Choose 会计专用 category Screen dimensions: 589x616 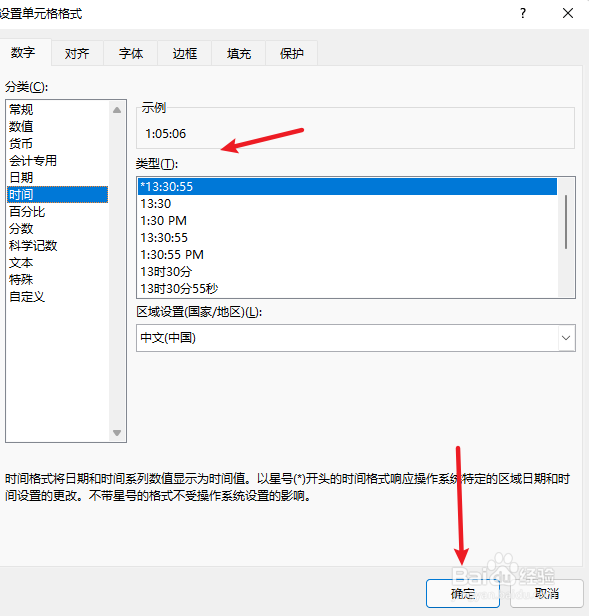[x=57, y=160]
